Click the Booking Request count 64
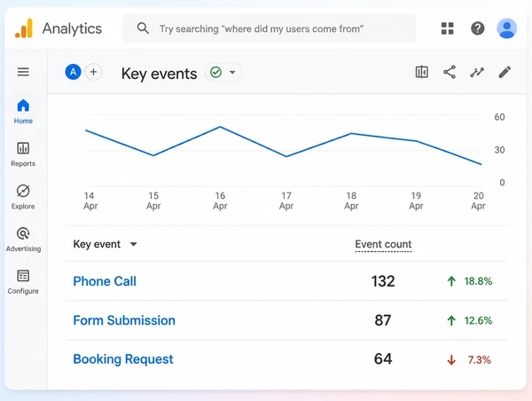This screenshot has height=401, width=532. coord(383,359)
